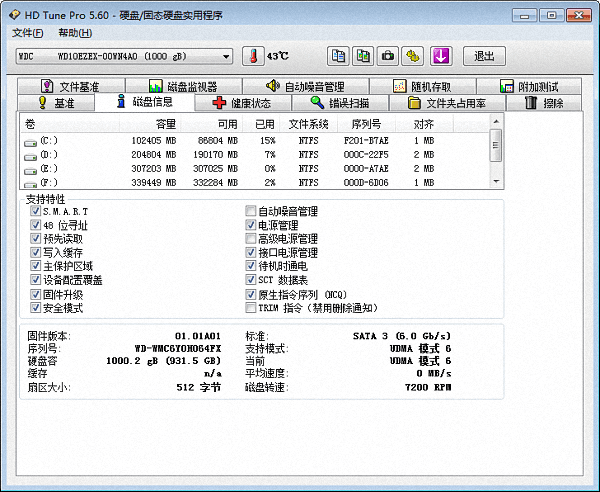Click the purple download arrow icon

442,56
